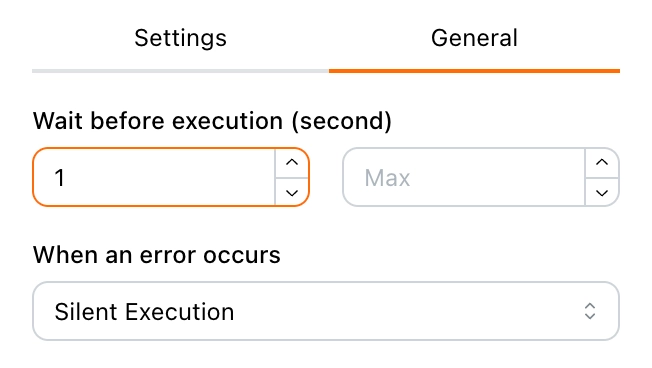Switch to the Settings tab
652x368 pixels.
coord(180,39)
